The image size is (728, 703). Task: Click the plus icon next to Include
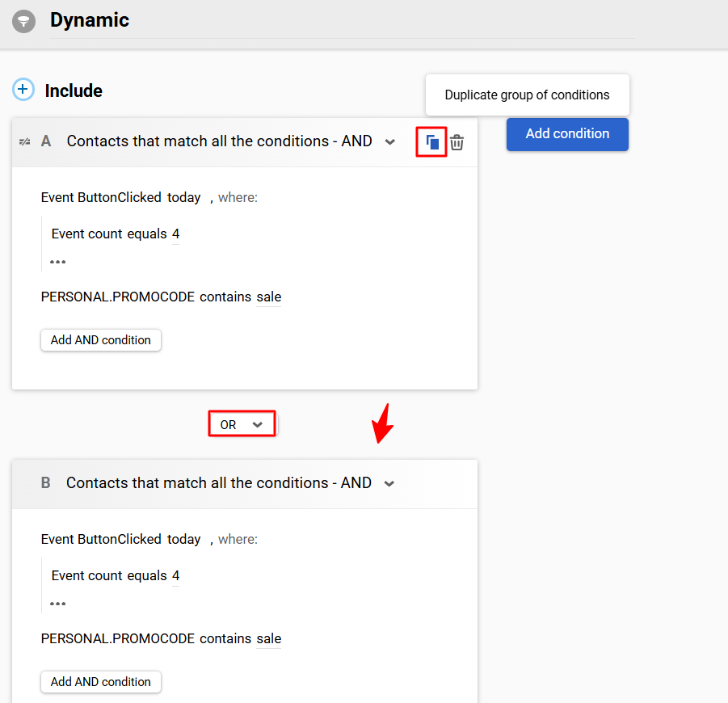click(x=23, y=89)
